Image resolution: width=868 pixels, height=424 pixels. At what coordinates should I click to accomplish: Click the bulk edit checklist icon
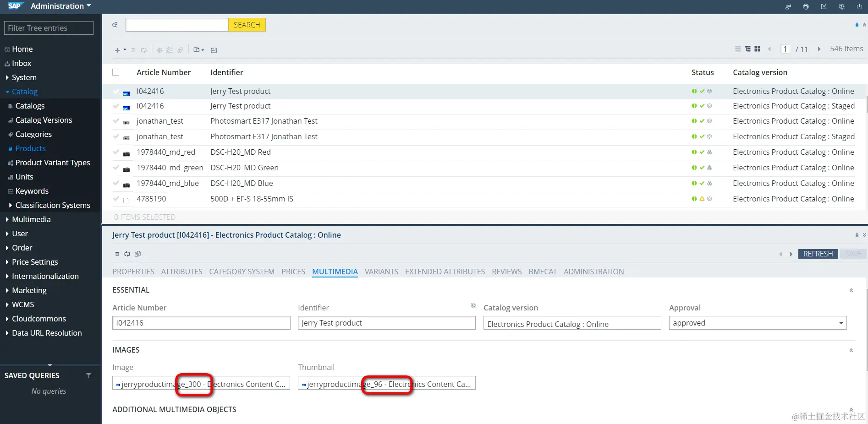pyautogui.click(x=170, y=50)
